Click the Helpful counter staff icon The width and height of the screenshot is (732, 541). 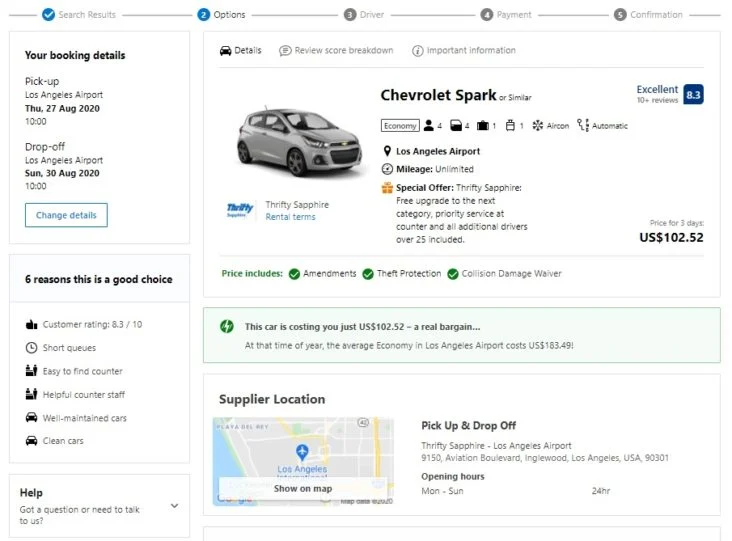tap(31, 394)
